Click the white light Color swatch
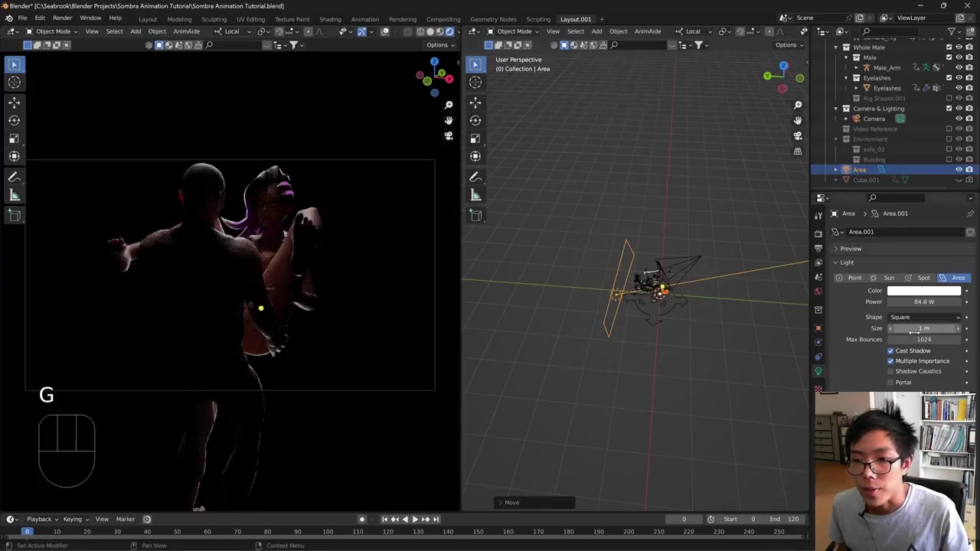The image size is (980, 551). pos(924,291)
